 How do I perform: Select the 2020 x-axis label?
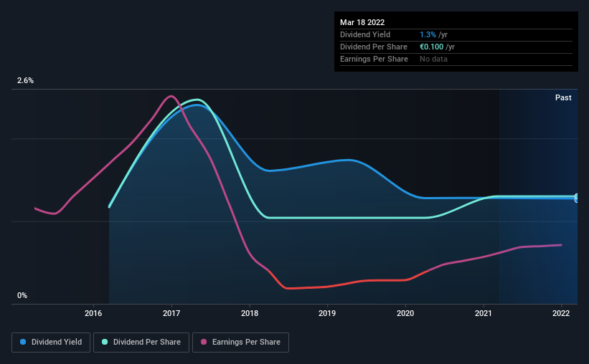(405, 313)
